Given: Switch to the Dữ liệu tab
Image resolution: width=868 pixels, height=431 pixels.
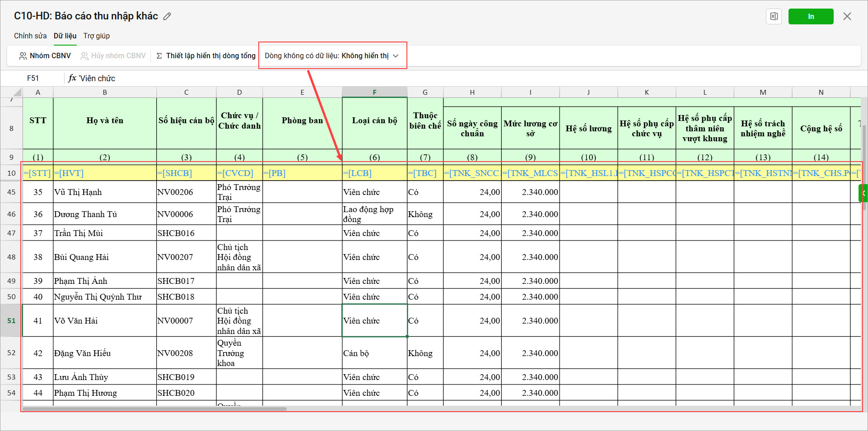Looking at the screenshot, I should click(65, 36).
